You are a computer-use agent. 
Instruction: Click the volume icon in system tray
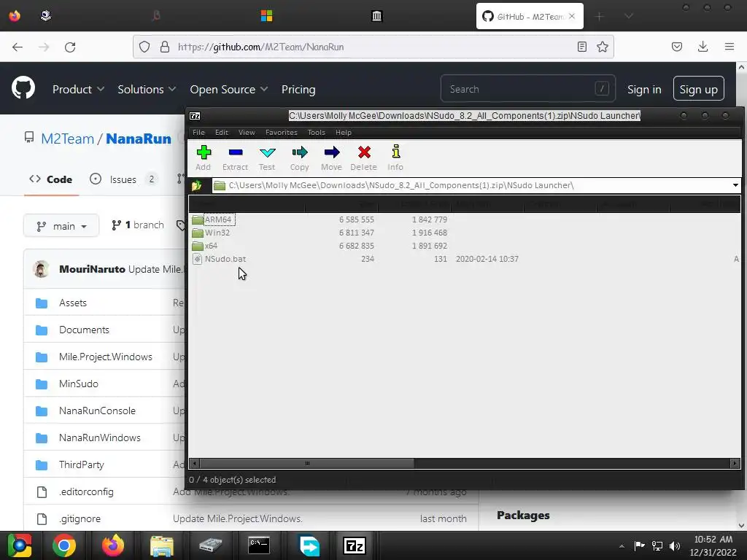674,545
